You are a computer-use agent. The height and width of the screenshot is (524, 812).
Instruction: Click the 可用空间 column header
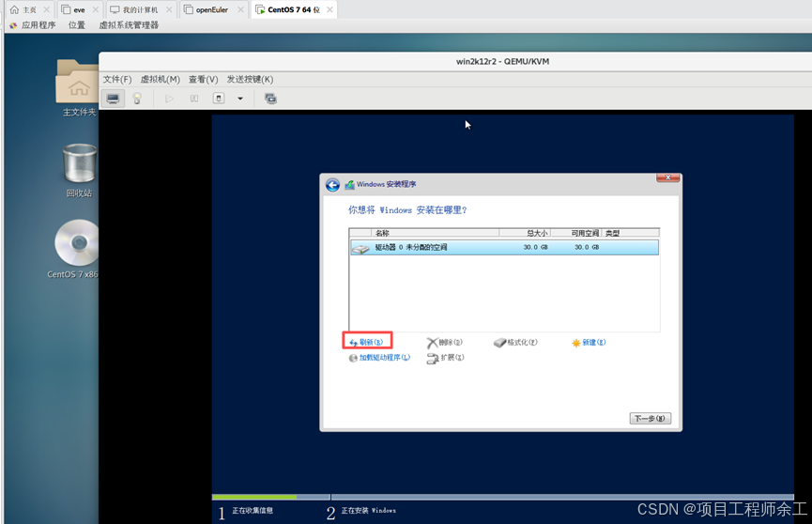coord(575,233)
